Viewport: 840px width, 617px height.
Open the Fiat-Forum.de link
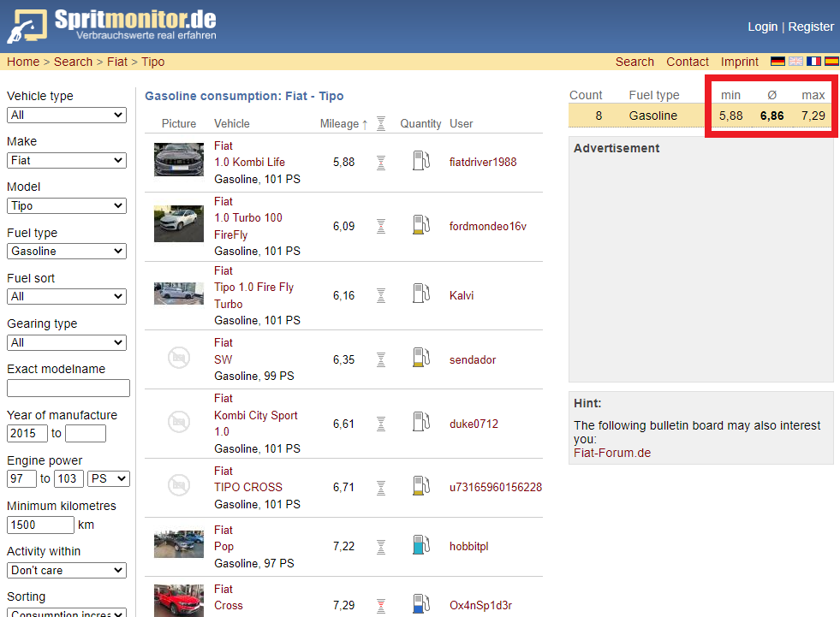pos(612,453)
